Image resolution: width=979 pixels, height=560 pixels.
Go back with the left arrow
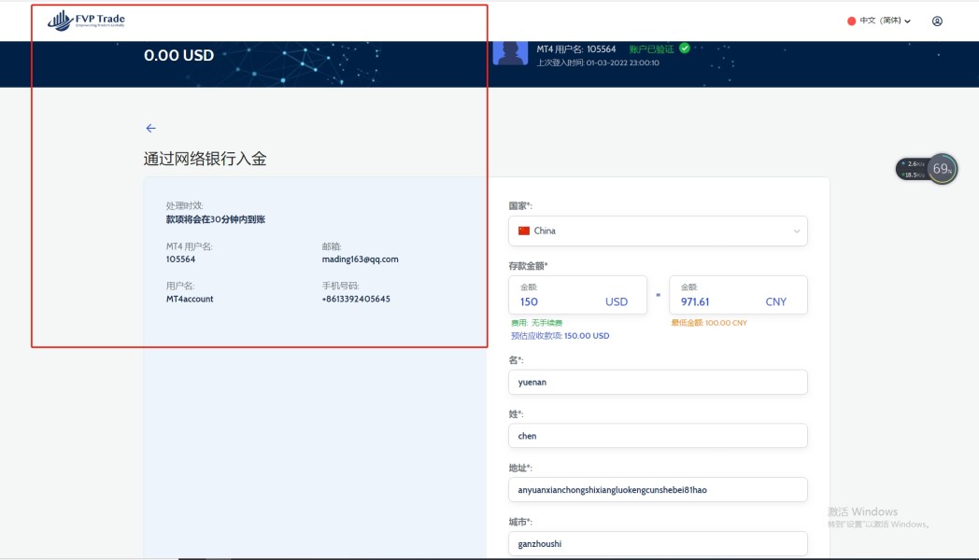151,128
